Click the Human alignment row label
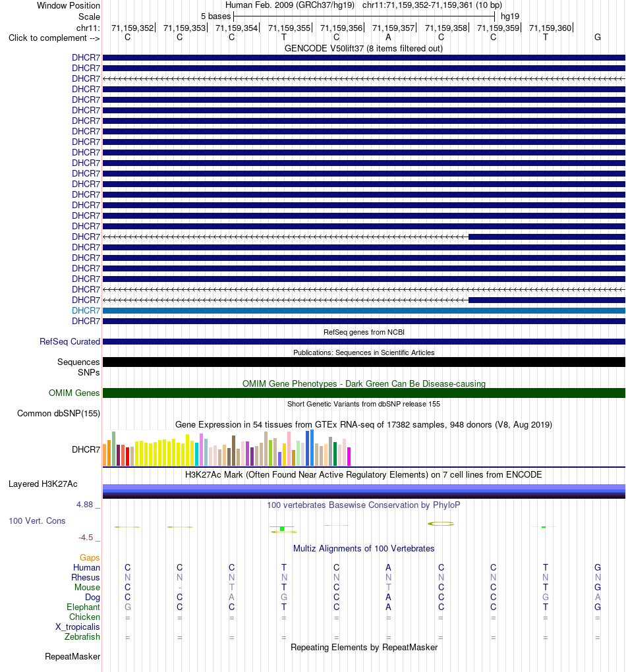This screenshot has height=672, width=626. click(x=86, y=567)
